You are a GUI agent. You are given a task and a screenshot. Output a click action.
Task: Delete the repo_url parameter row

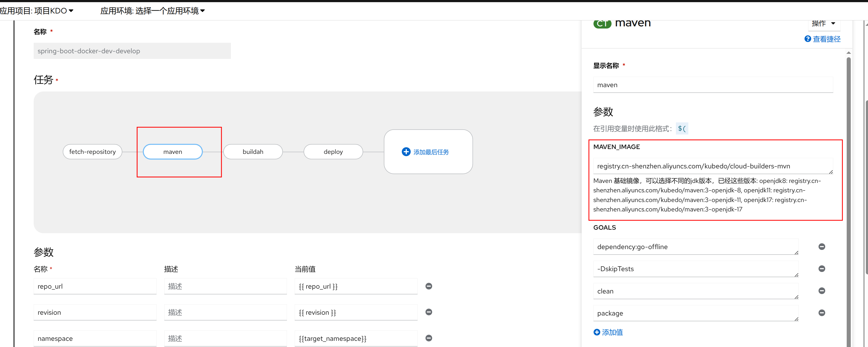[x=429, y=286]
